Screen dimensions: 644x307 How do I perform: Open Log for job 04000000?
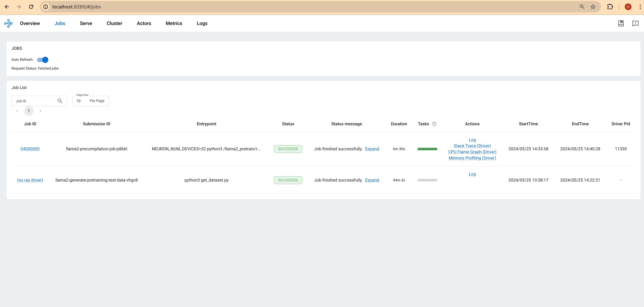(x=472, y=140)
